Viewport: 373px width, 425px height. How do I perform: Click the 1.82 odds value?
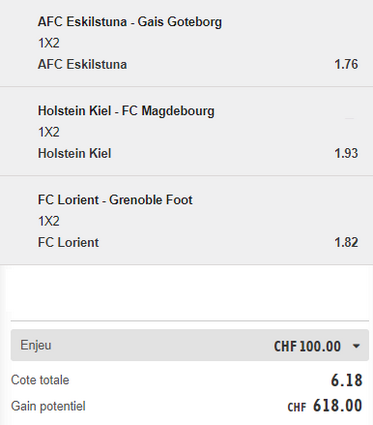346,242
